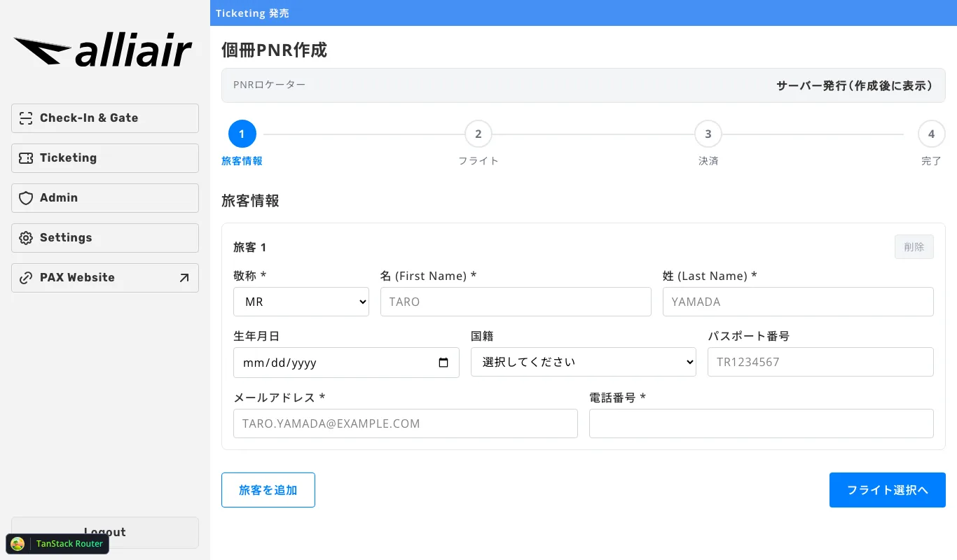Click the 旅客を追加 button
This screenshot has height=560, width=957.
tap(268, 490)
